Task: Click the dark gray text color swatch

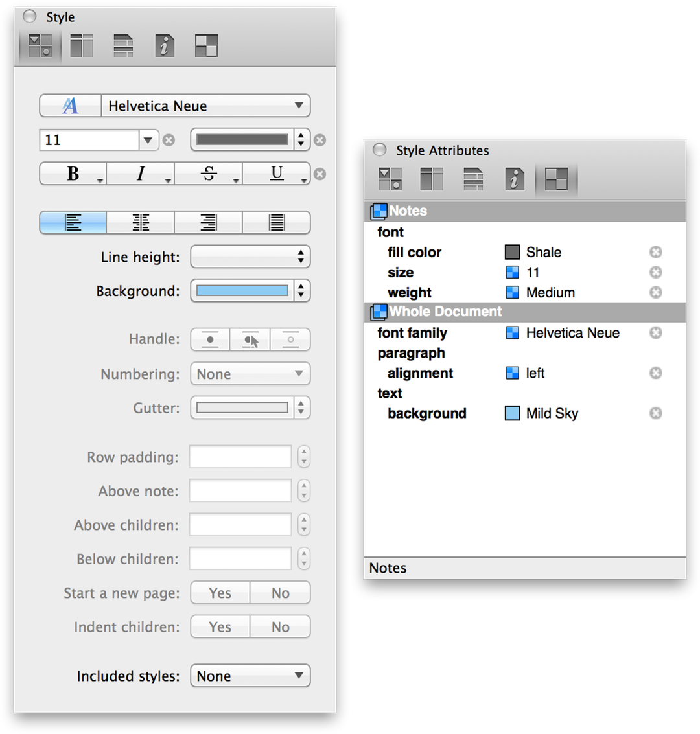Action: pos(242,140)
